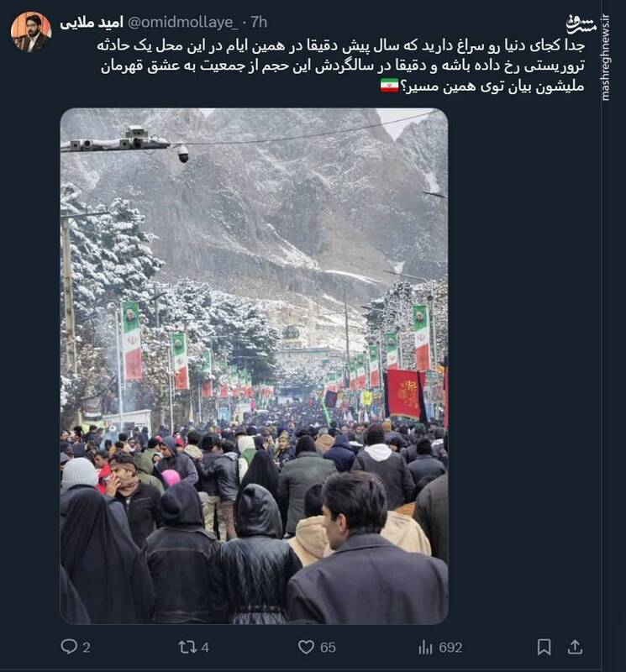Open the author's profile avatar
626x672 pixels.
(x=31, y=32)
